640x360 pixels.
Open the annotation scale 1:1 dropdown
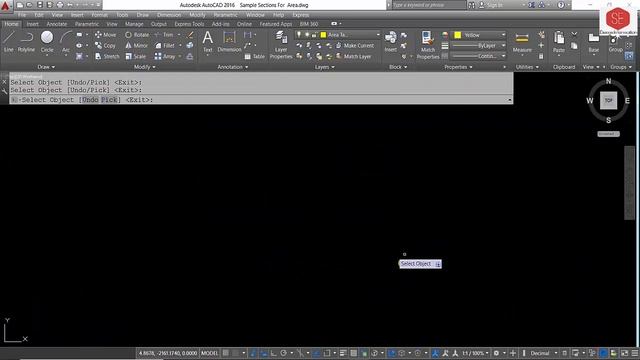[x=476, y=353]
